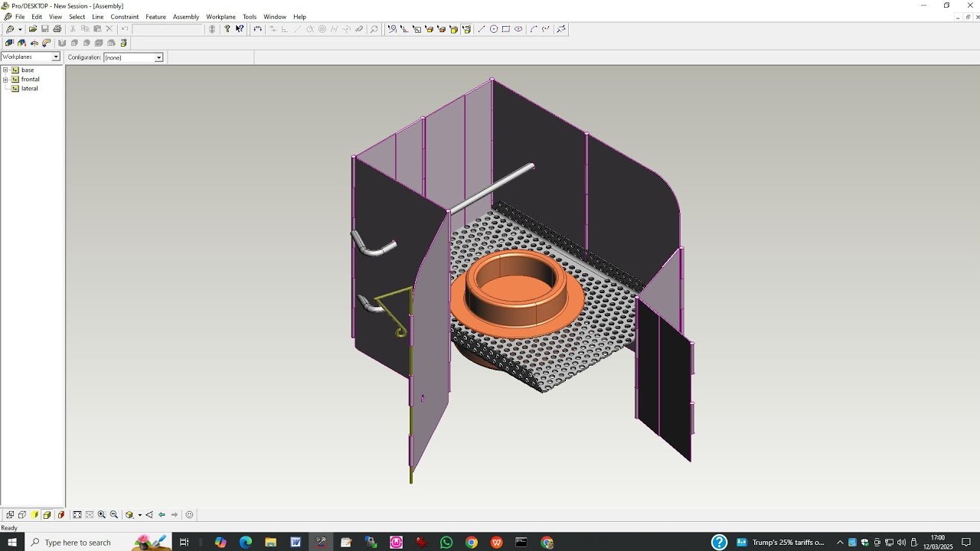The image size is (980, 551).
Task: Select the Project Profile feature icon
Action: [x=21, y=43]
